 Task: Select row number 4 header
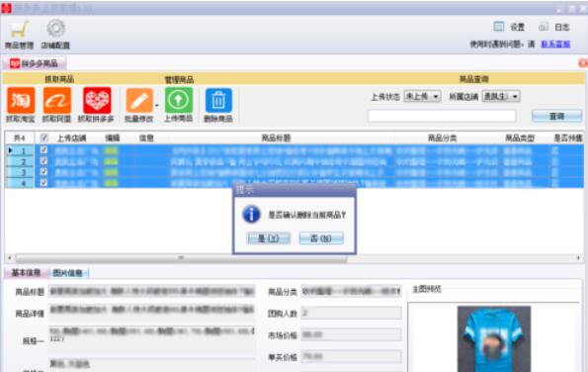(x=20, y=183)
